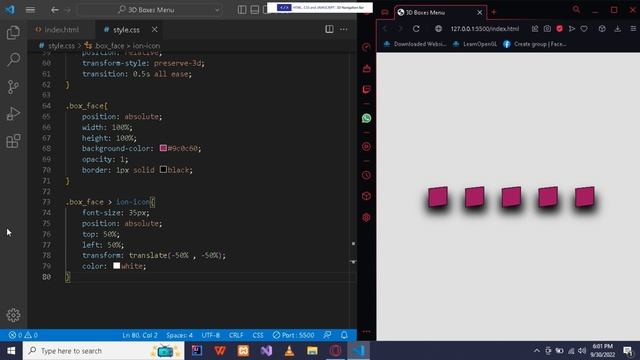Open browser sidebar settings gear

(x=367, y=217)
